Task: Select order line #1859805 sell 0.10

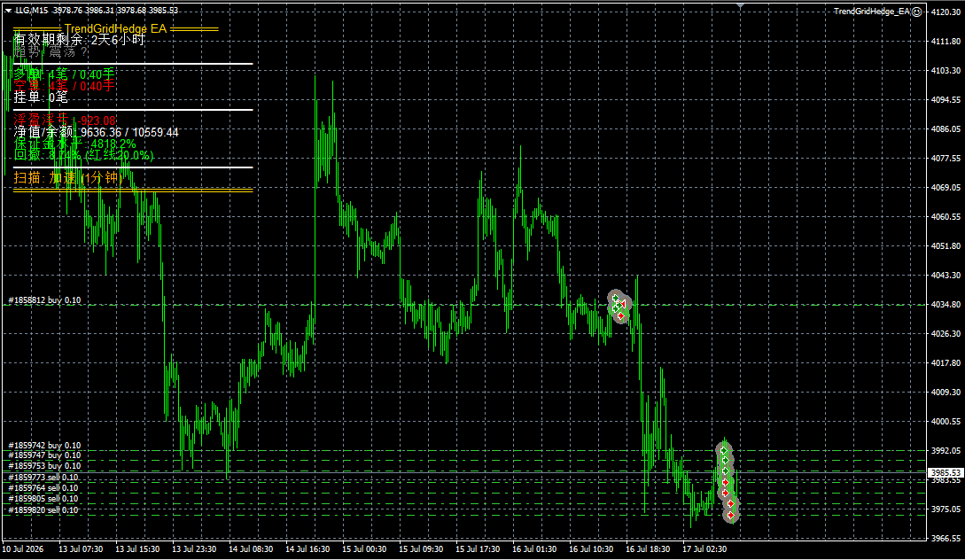Action: pos(43,499)
